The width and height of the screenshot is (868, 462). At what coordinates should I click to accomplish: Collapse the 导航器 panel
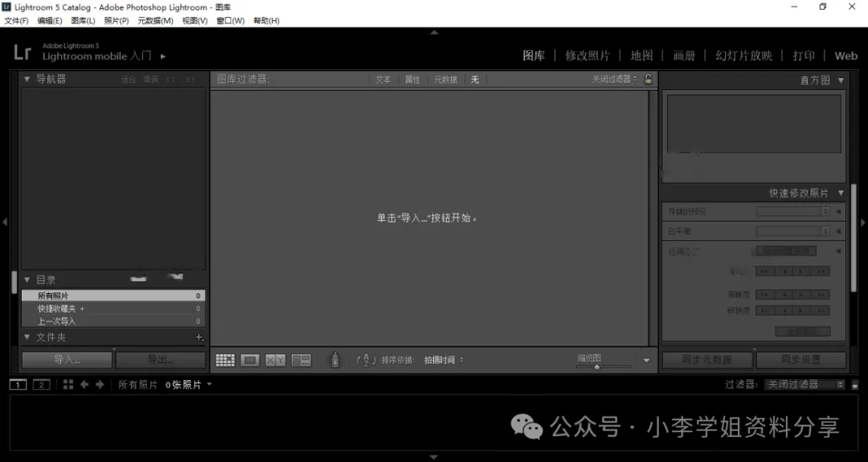[27, 79]
